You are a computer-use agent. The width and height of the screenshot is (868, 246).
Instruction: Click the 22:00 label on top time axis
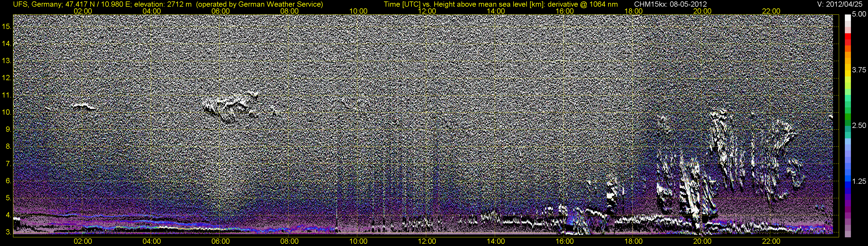click(771, 11)
